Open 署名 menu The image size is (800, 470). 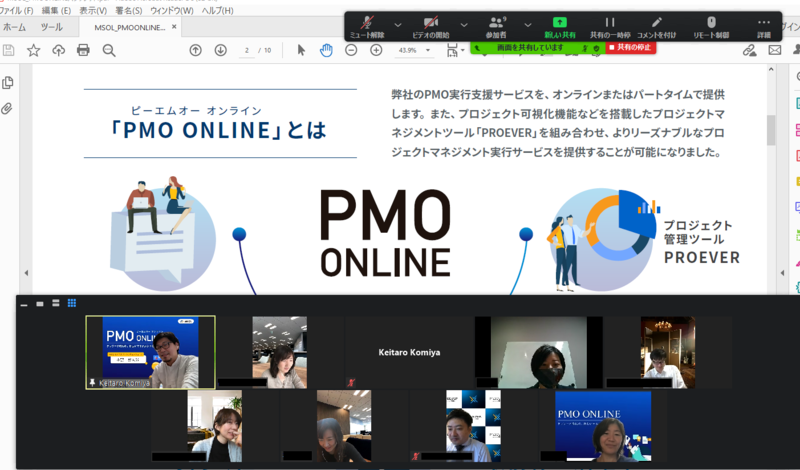[129, 10]
